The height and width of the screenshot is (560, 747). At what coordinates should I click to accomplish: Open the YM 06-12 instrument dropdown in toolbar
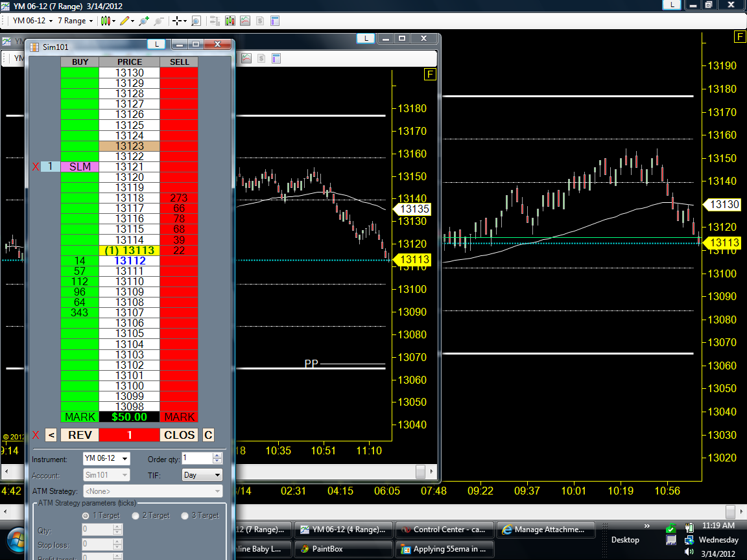tap(32, 21)
